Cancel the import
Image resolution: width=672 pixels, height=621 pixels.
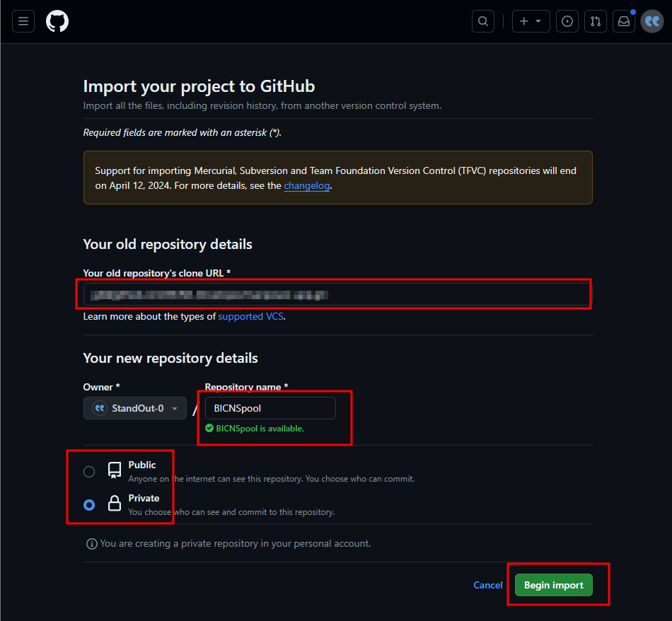[487, 585]
